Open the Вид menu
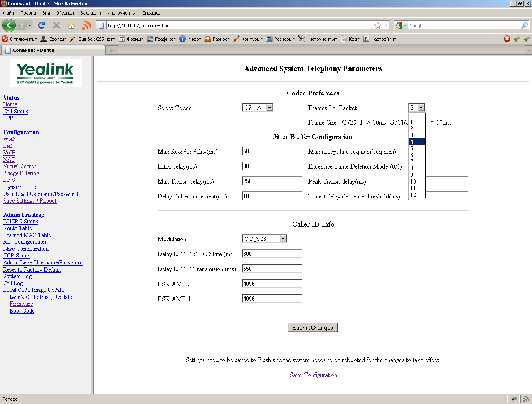This screenshot has height=404, width=532. [47, 13]
